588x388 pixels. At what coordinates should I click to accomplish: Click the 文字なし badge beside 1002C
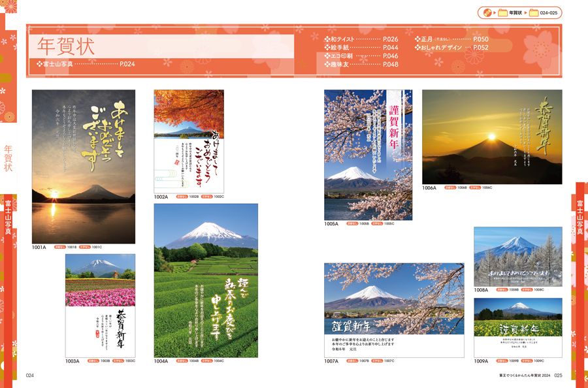206,197
